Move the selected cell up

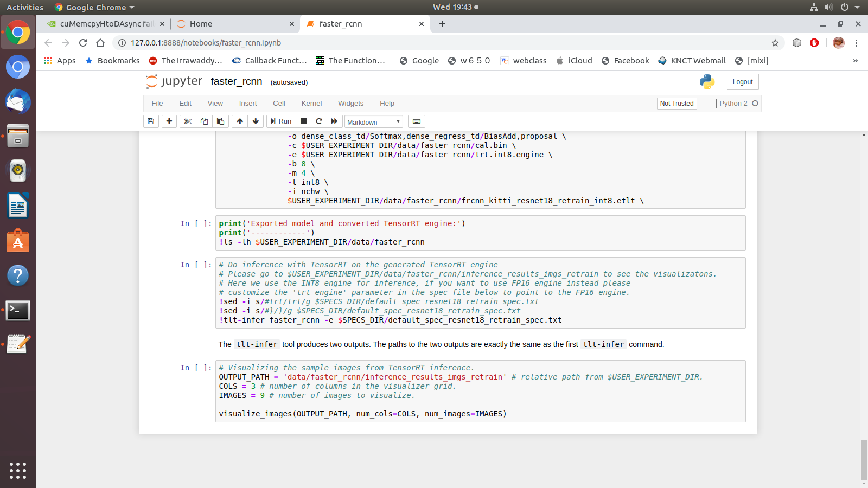[x=239, y=121]
